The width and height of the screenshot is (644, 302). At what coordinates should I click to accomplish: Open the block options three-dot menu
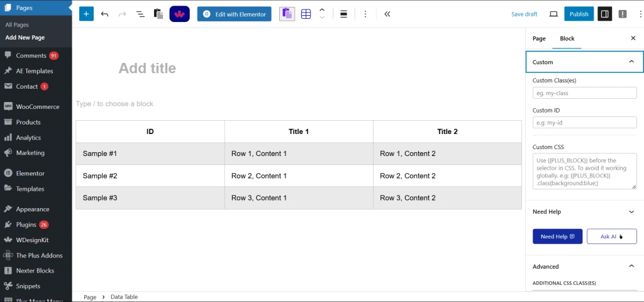click(365, 14)
